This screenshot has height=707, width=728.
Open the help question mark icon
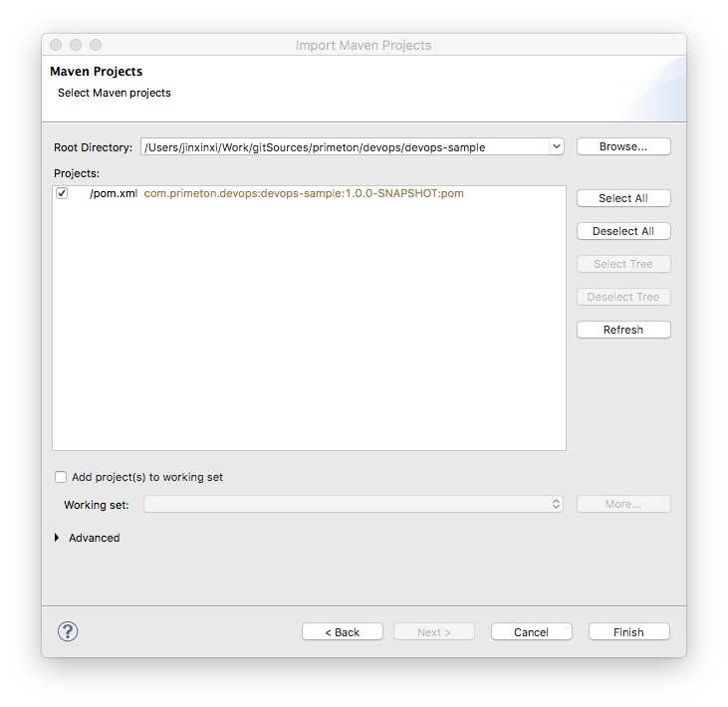[x=68, y=631]
